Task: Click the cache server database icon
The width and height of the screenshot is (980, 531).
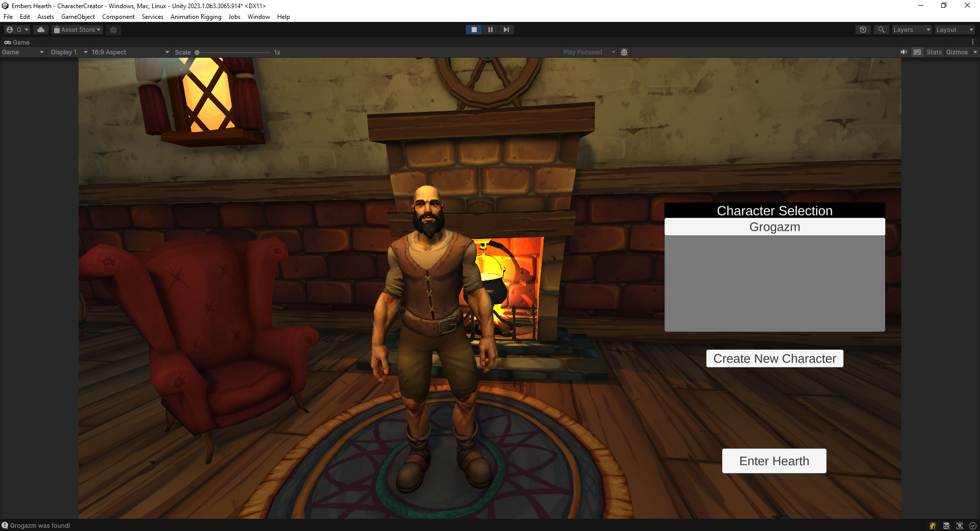Action: (x=946, y=525)
